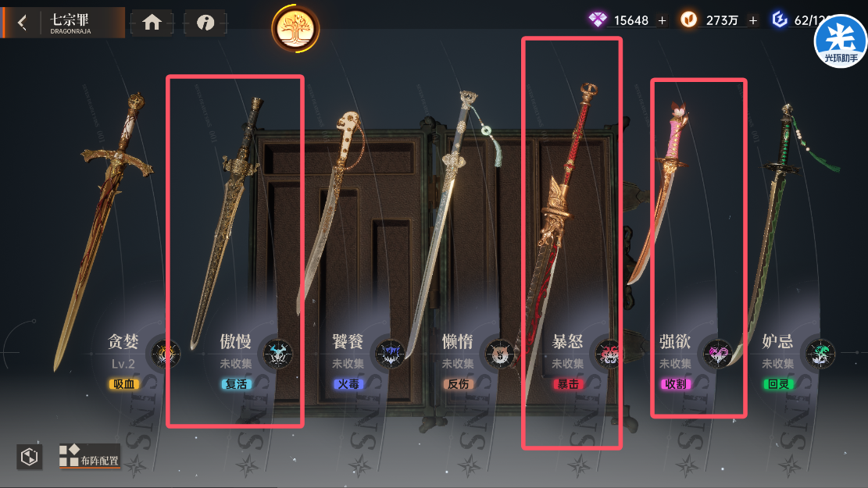
Task: Open the info icon
Action: click(205, 23)
